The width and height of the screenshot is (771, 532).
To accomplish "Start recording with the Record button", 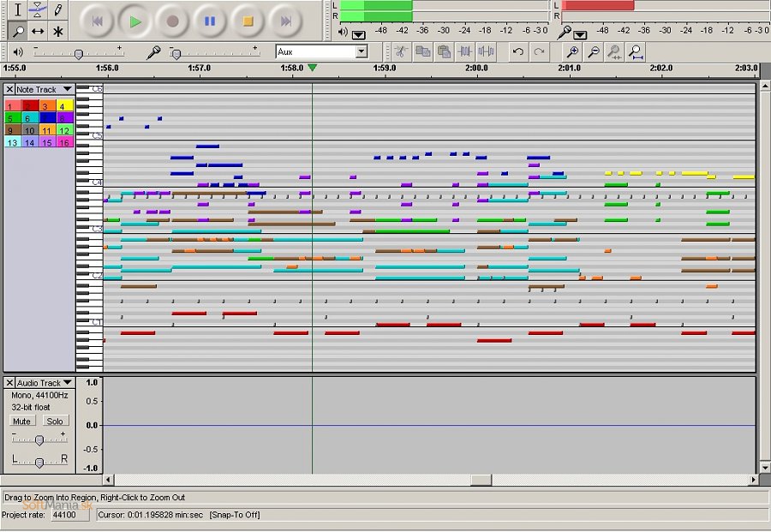I will pyautogui.click(x=172, y=21).
